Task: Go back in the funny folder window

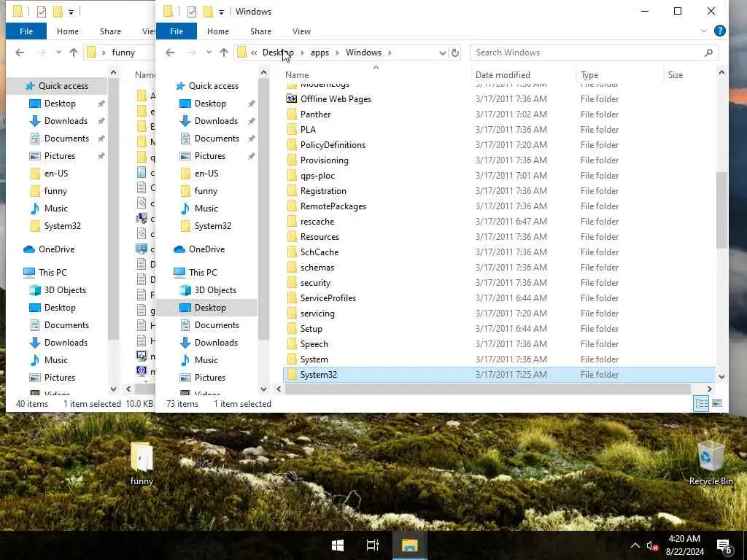Action: tap(20, 52)
